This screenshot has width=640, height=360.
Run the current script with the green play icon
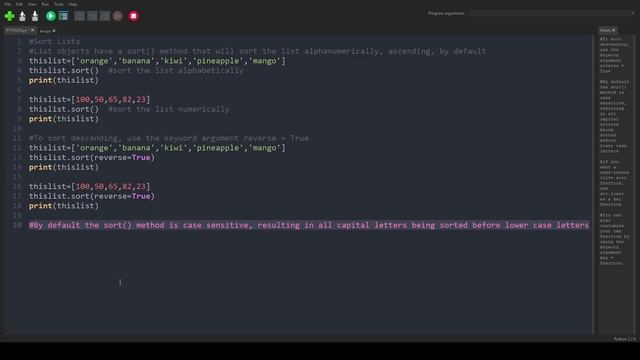coord(51,16)
